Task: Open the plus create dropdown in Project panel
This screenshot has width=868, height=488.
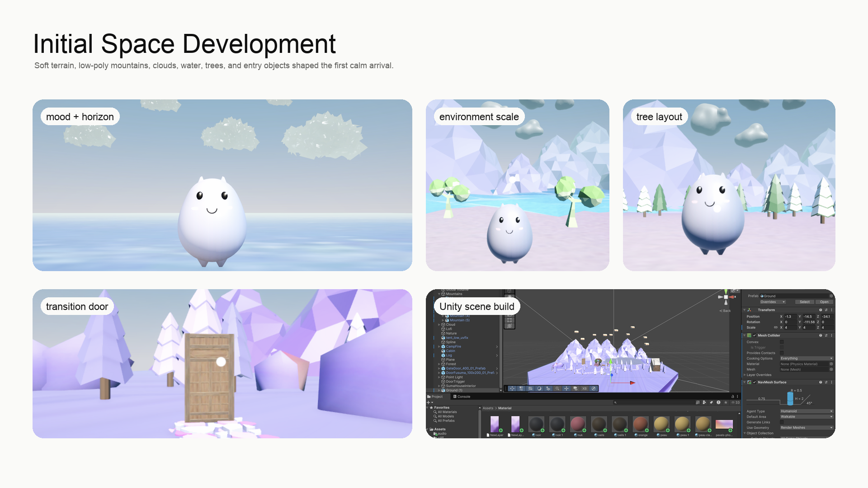Action: [x=430, y=402]
